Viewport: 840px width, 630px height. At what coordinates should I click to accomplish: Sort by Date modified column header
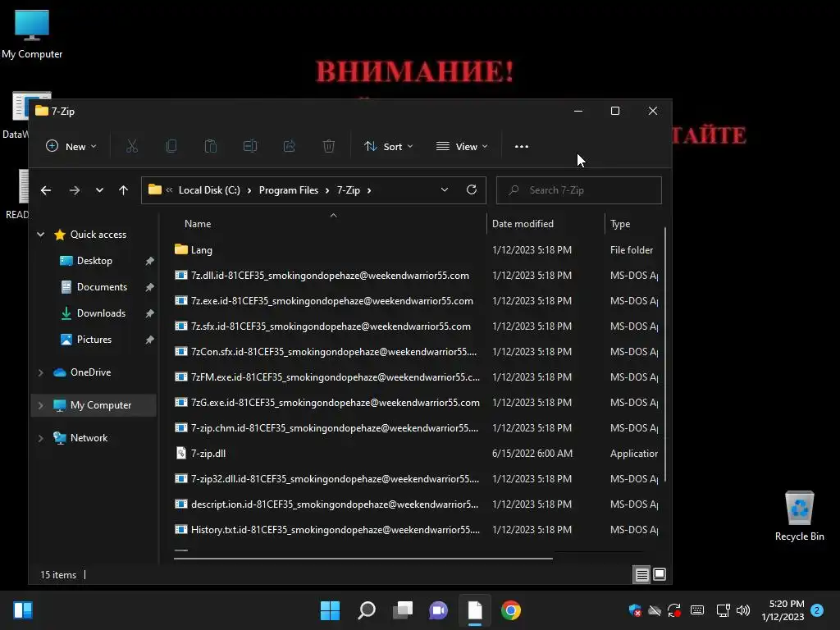click(x=523, y=224)
